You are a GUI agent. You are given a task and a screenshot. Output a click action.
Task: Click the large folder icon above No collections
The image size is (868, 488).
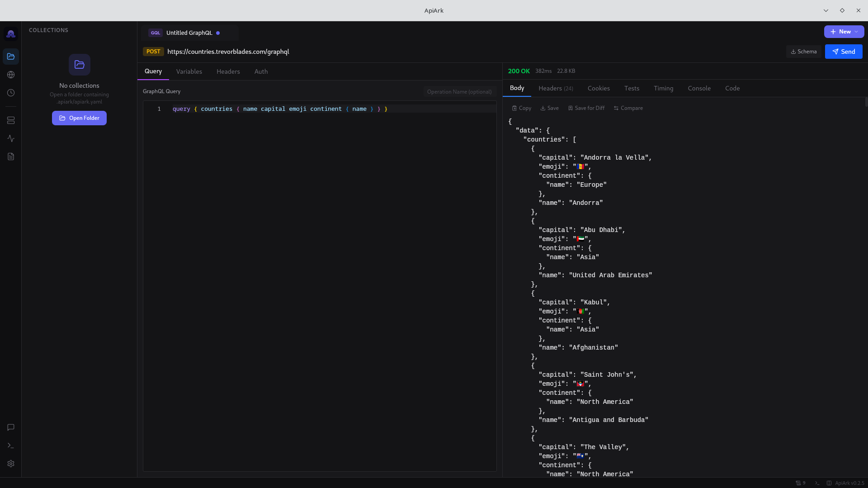(80, 65)
